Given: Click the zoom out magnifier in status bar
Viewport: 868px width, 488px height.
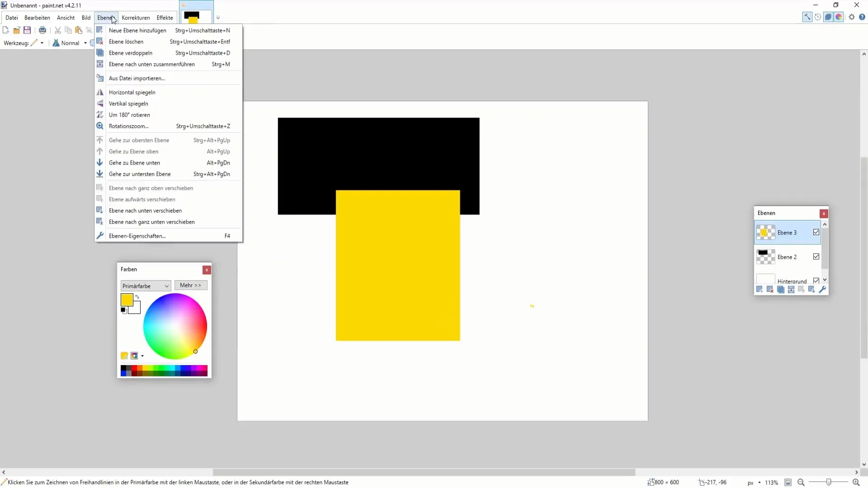Looking at the screenshot, I should click(x=801, y=482).
